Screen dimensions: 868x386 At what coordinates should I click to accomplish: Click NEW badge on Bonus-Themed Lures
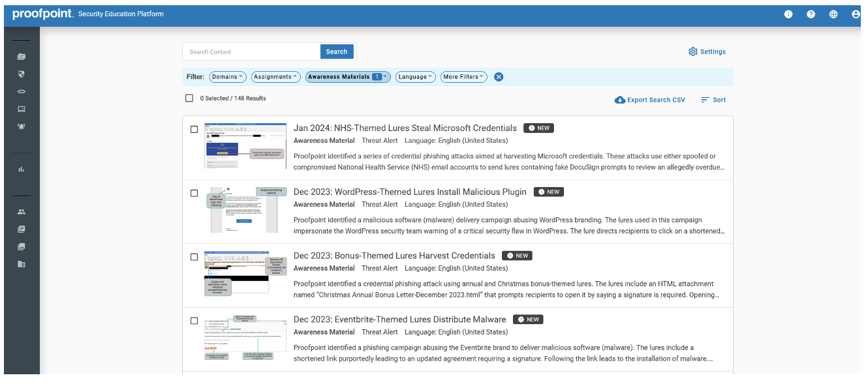[x=518, y=256]
